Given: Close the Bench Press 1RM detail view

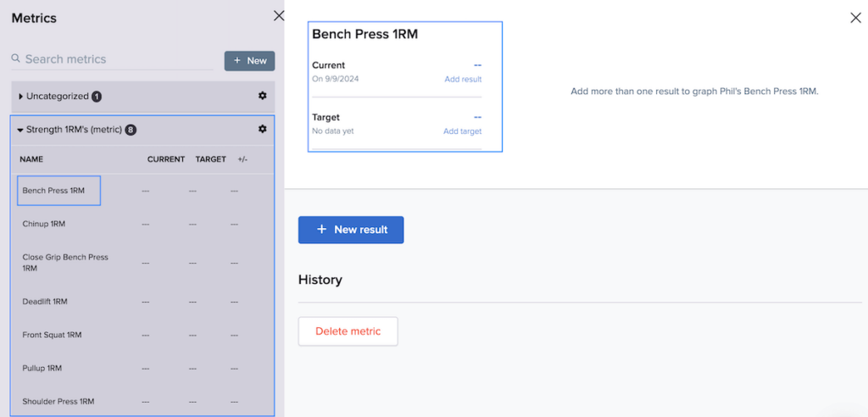Looking at the screenshot, I should click(x=855, y=18).
